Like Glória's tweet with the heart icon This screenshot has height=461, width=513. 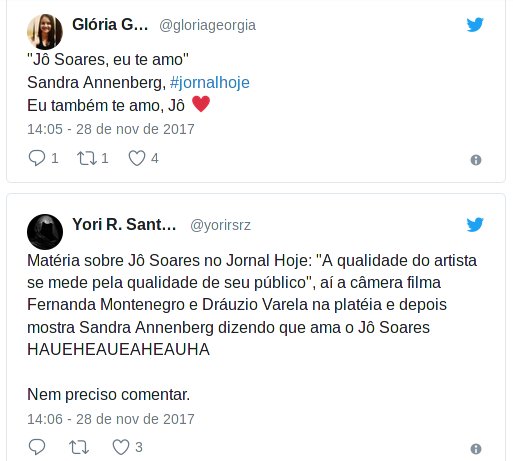(x=137, y=158)
